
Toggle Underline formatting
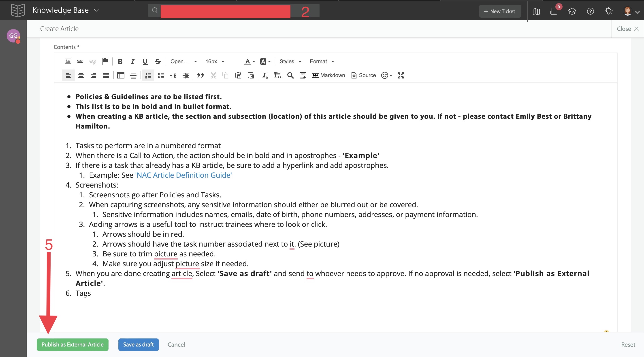pos(145,61)
